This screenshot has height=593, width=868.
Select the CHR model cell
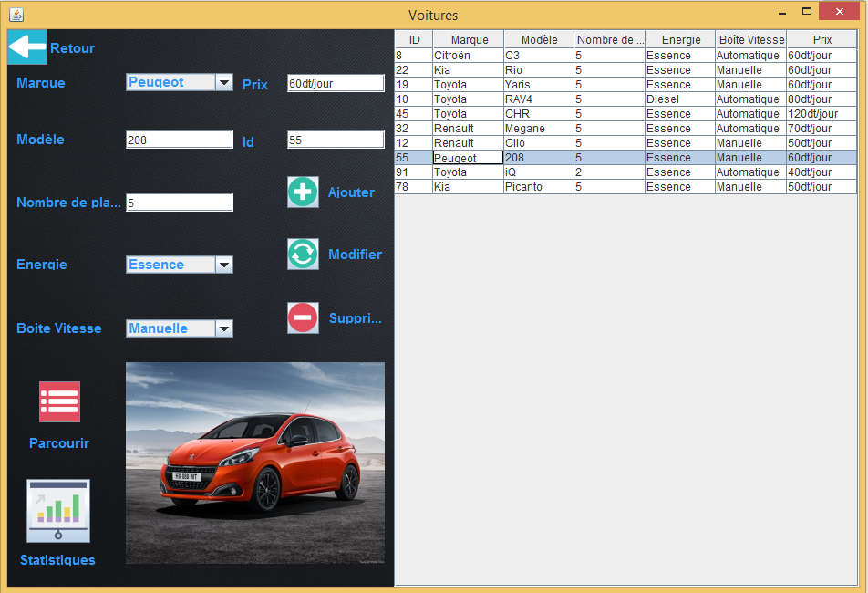[x=539, y=113]
